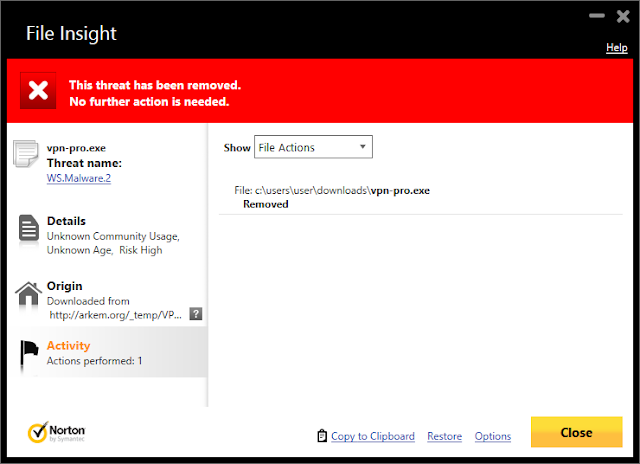Click the vpn-pro.exe file name text
The width and height of the screenshot is (640, 464).
(76, 148)
